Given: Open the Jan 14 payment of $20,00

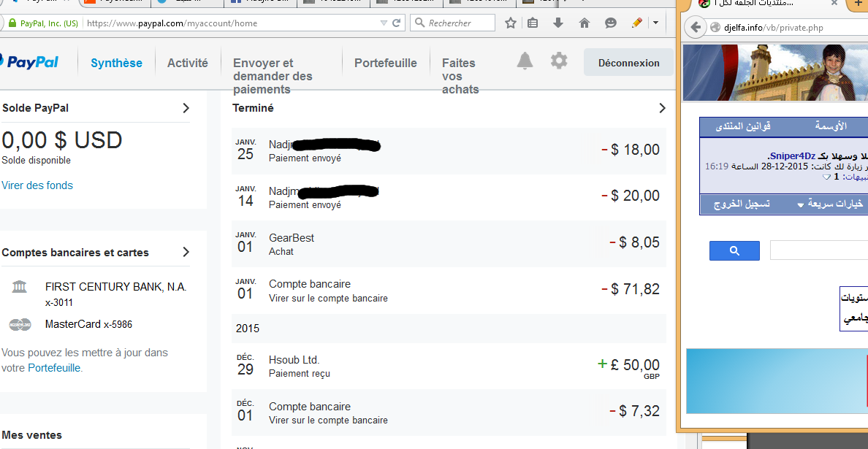Looking at the screenshot, I should (449, 197).
